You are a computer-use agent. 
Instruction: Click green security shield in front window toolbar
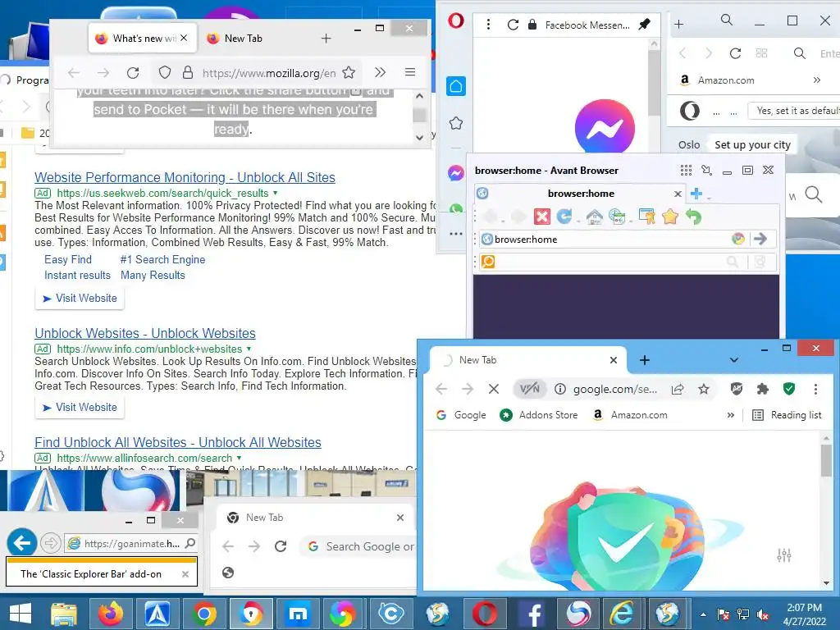(x=789, y=389)
